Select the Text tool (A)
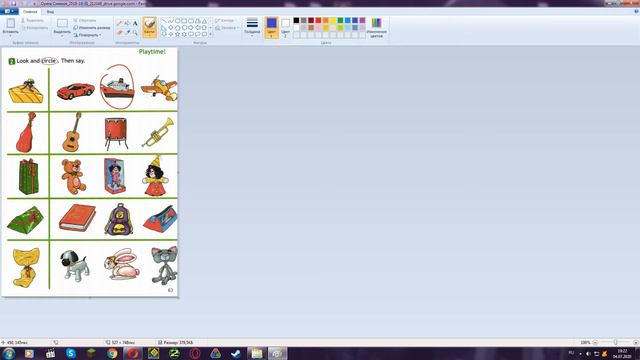 (135, 23)
